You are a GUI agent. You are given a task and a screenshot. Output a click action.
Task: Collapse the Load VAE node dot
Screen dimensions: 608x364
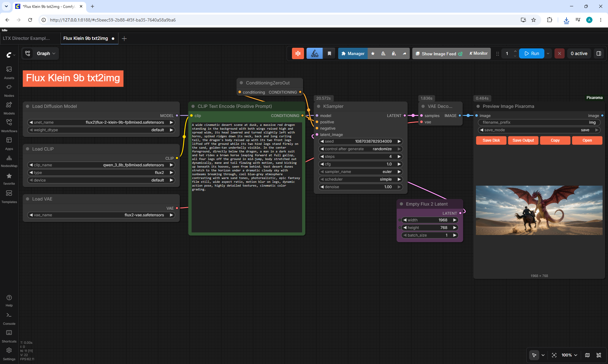coord(28,199)
